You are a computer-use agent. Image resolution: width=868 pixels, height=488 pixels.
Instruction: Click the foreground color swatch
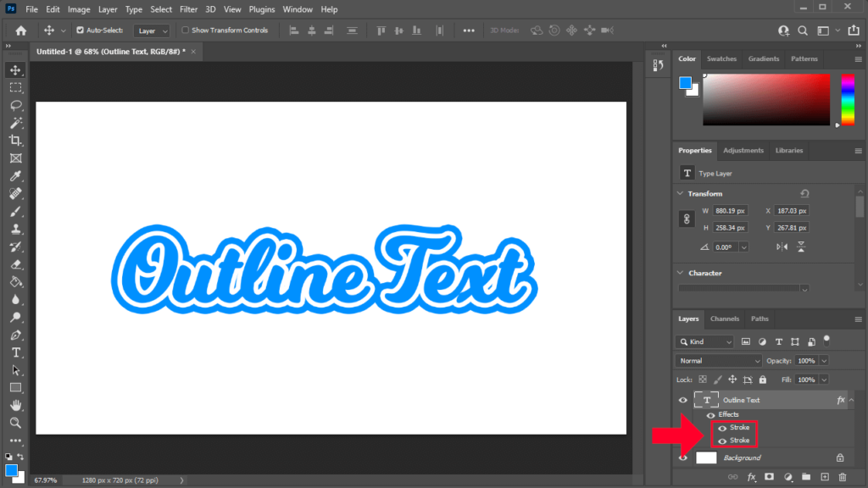685,82
